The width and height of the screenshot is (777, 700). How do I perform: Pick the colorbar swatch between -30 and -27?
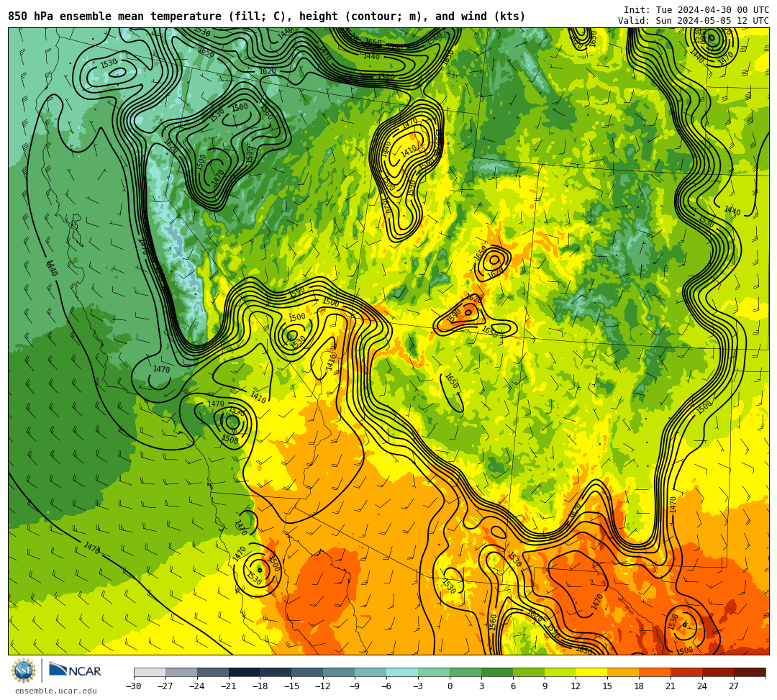tap(150, 673)
